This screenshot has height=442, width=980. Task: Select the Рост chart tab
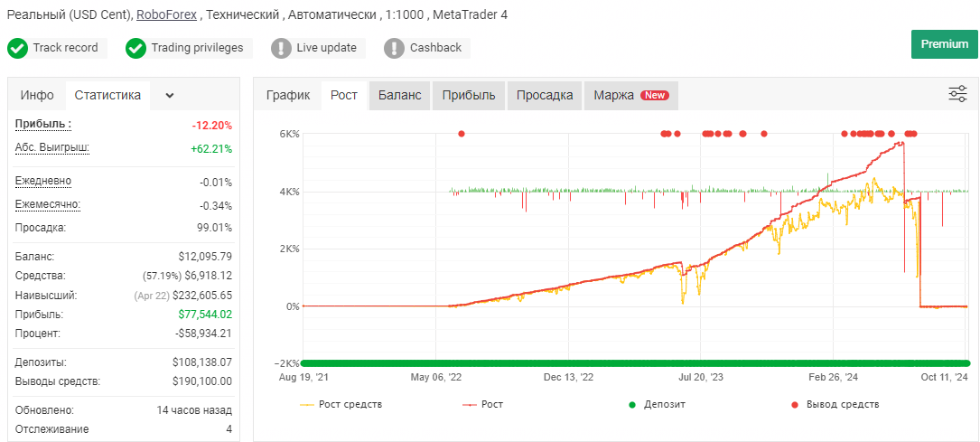pos(344,96)
